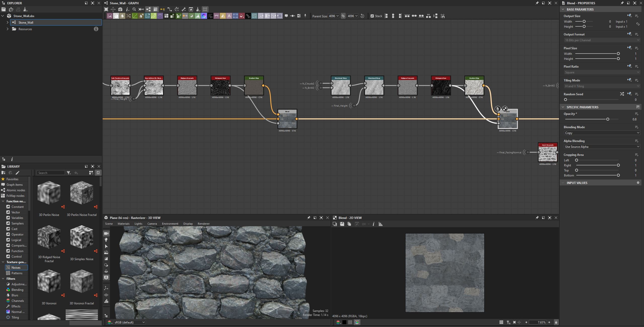Open the Environment menu in 3D view
Screen dimensions: 644x327
pos(170,224)
